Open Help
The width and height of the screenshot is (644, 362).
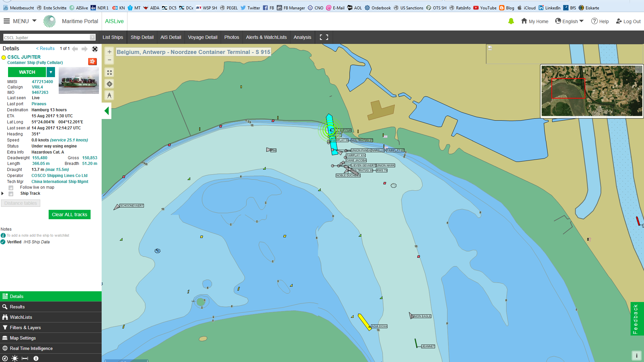(x=600, y=21)
